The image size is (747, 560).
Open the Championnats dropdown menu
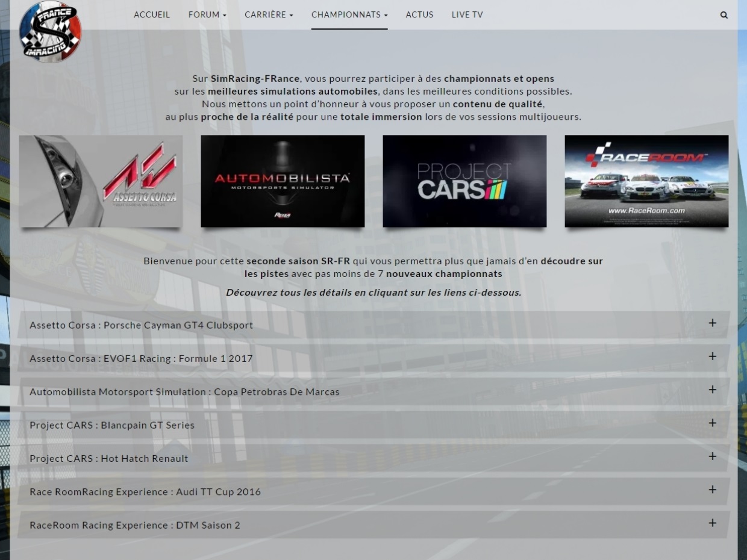tap(349, 14)
